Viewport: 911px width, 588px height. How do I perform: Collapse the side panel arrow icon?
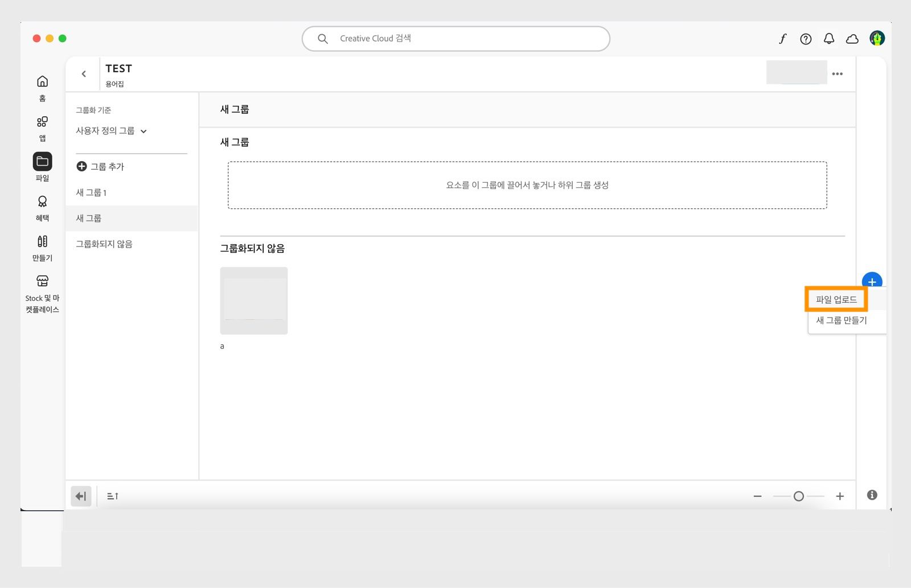[x=81, y=496]
